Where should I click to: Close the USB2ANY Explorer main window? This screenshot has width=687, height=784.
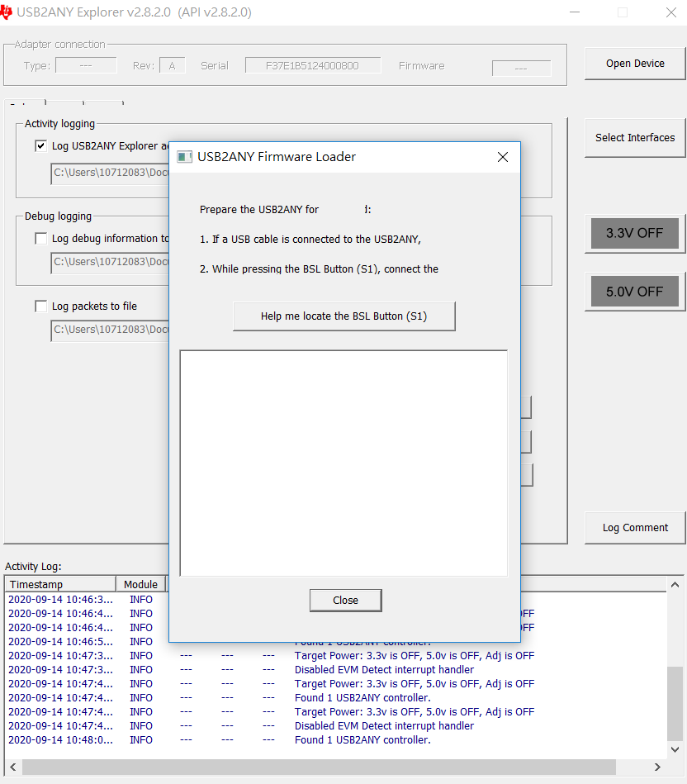[671, 12]
